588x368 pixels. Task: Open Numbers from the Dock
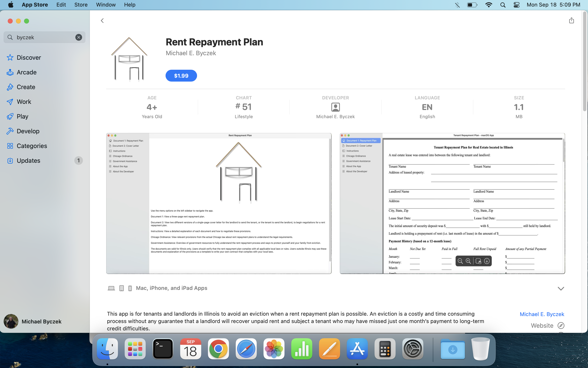point(302,349)
